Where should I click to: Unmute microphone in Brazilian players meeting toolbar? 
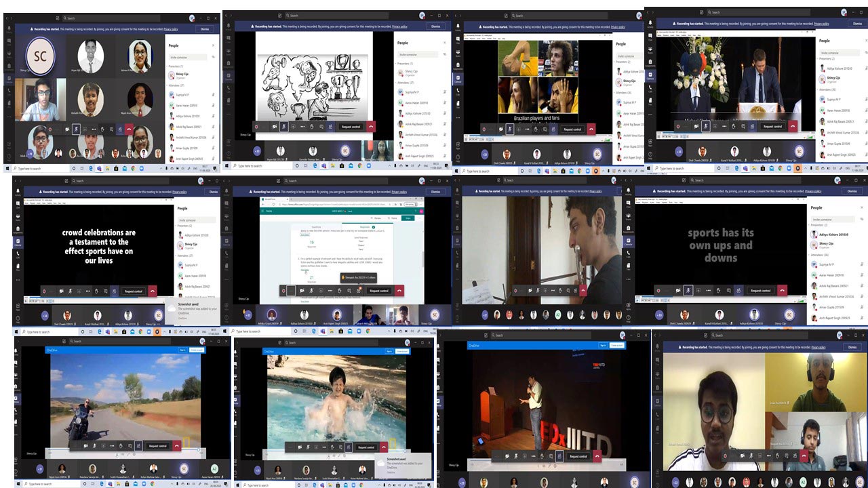(509, 129)
